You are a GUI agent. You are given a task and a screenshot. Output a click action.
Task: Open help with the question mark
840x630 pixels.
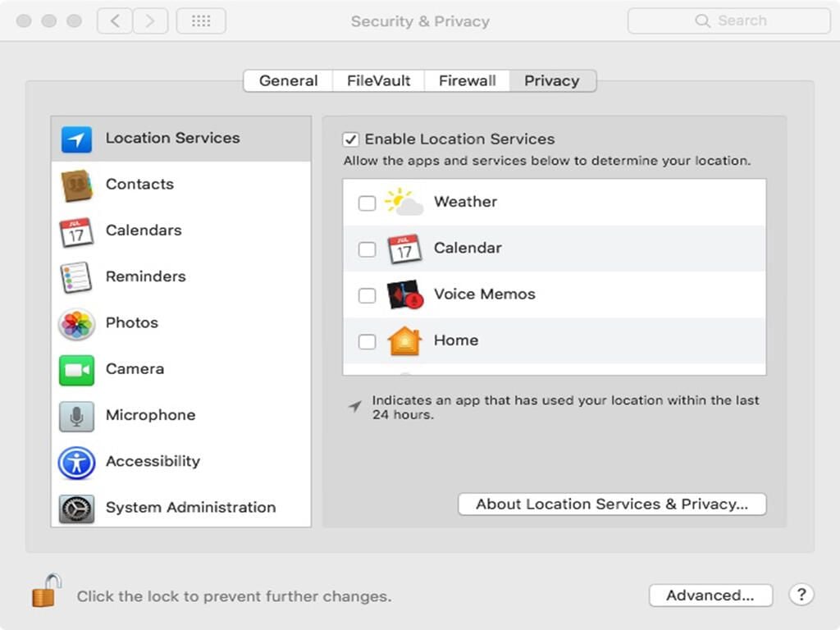pos(801,595)
